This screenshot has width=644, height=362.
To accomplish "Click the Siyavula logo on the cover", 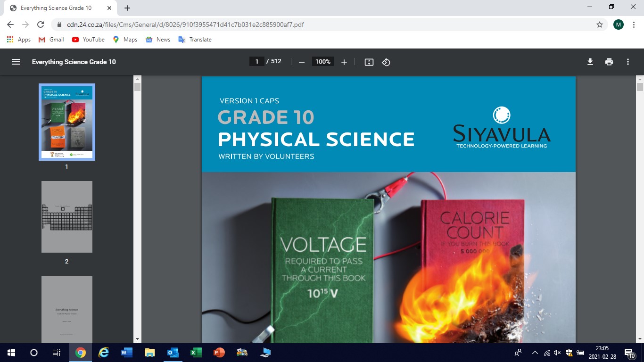I will (x=502, y=128).
